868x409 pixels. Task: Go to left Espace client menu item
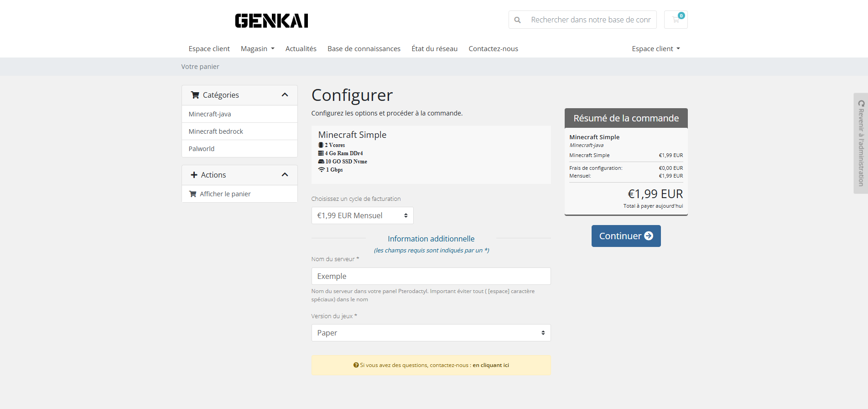point(209,49)
